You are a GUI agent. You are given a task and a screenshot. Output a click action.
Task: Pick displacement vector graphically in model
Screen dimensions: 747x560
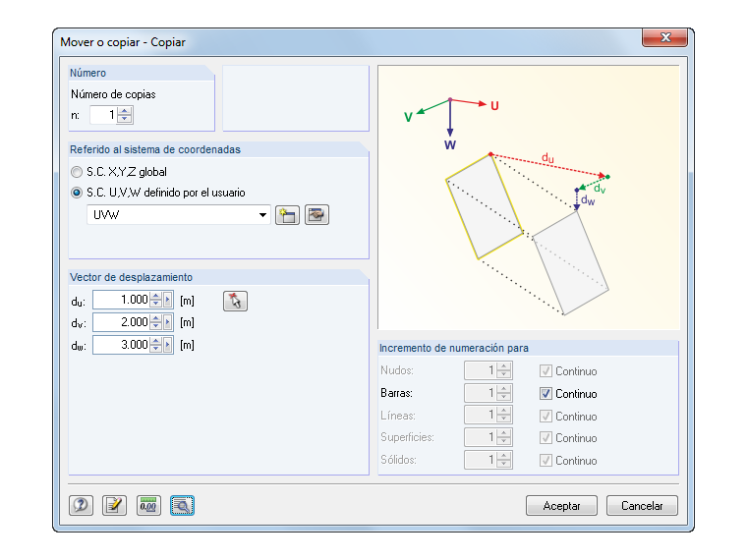pos(235,301)
